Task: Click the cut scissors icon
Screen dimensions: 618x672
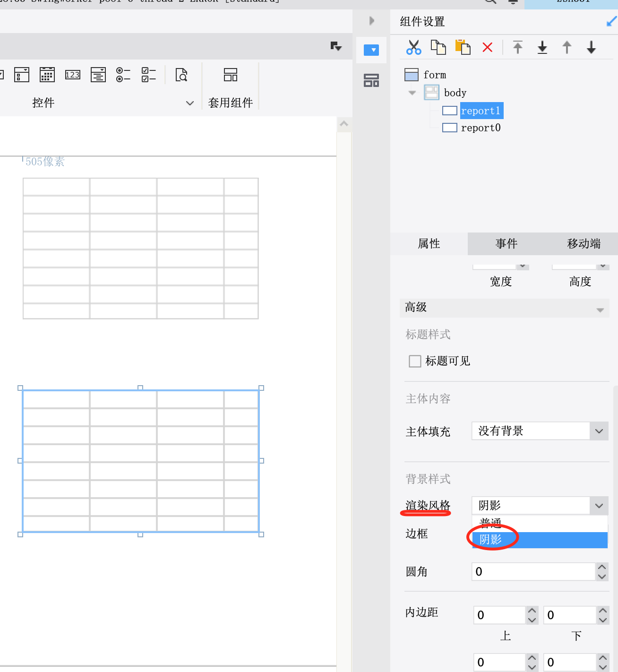Action: click(x=414, y=47)
